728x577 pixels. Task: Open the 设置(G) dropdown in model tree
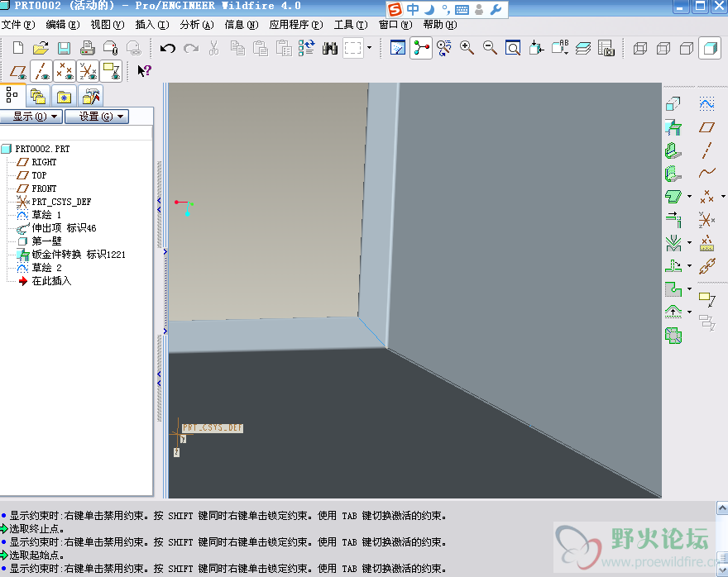click(x=97, y=117)
